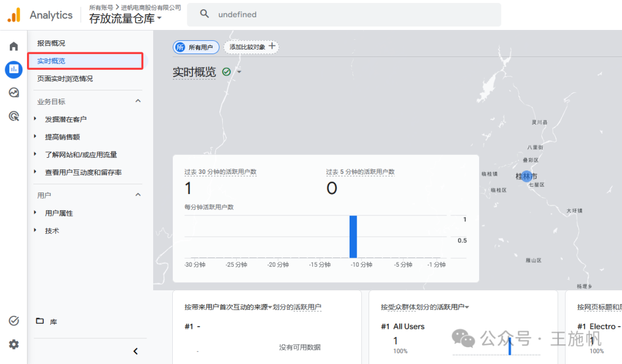Click the 灵川县 map label
The image size is (622, 364).
coord(540,122)
